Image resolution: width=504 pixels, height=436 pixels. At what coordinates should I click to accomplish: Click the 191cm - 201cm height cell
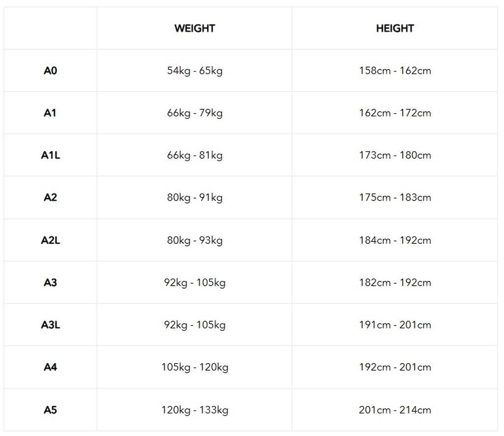pyautogui.click(x=395, y=325)
